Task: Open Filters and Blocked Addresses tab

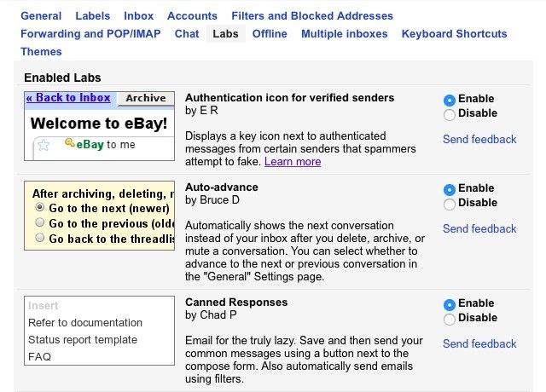Action: click(x=312, y=15)
